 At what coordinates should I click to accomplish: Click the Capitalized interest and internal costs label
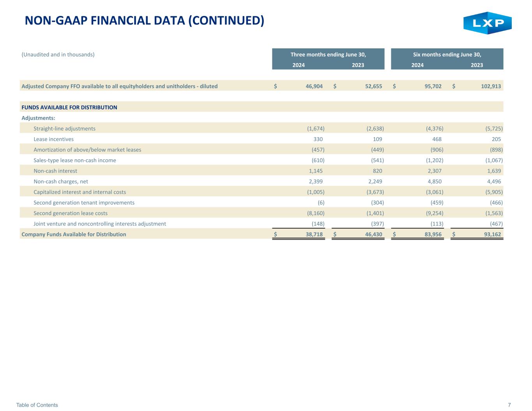[x=80, y=192]
